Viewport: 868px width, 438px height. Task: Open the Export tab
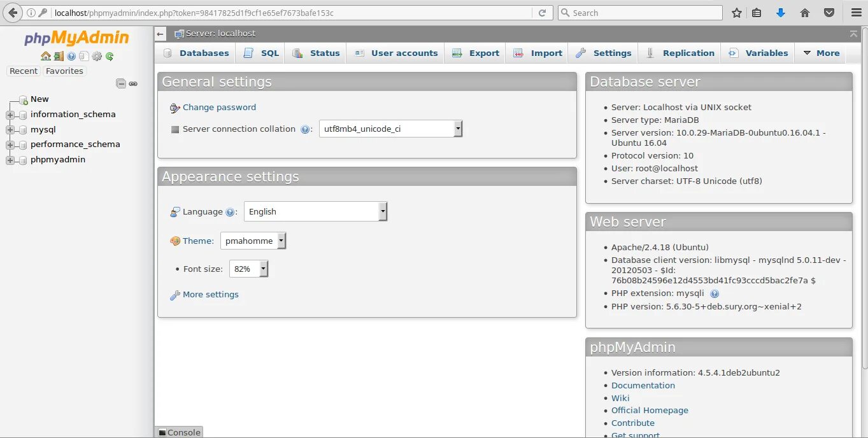click(476, 53)
